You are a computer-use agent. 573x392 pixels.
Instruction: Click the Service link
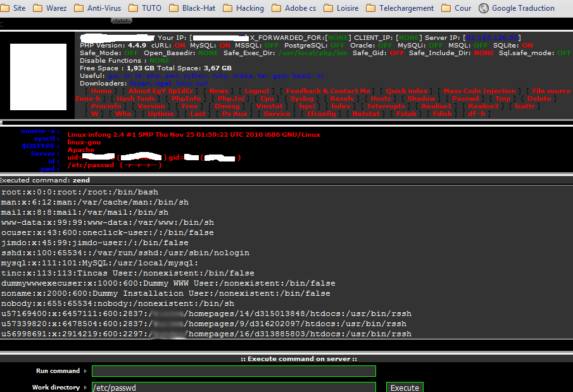[x=277, y=114]
